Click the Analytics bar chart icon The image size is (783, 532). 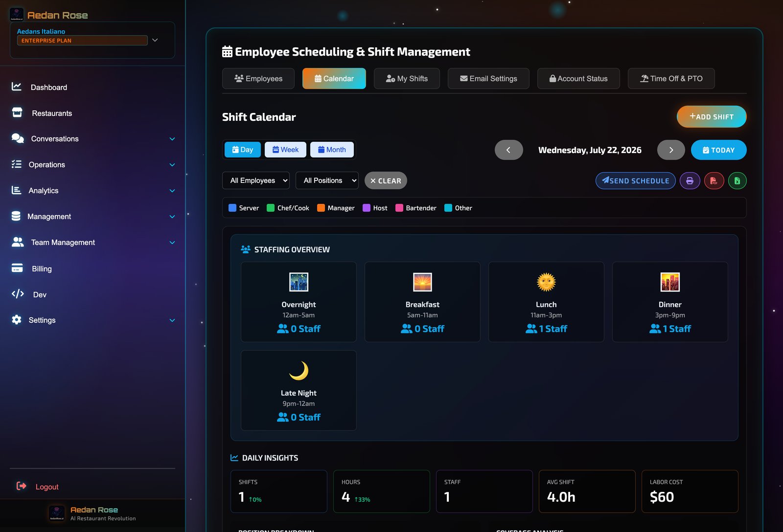pyautogui.click(x=17, y=190)
